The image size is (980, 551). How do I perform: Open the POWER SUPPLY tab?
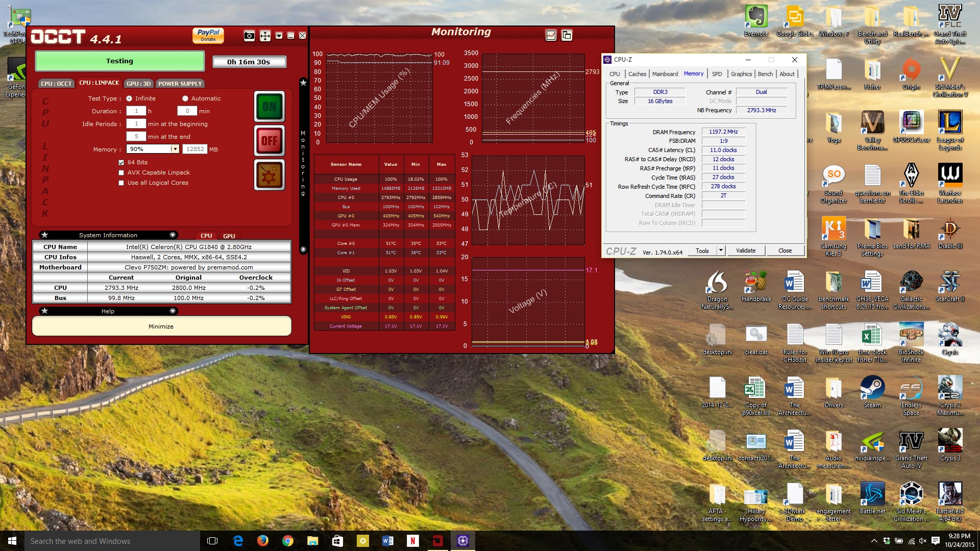(x=180, y=84)
